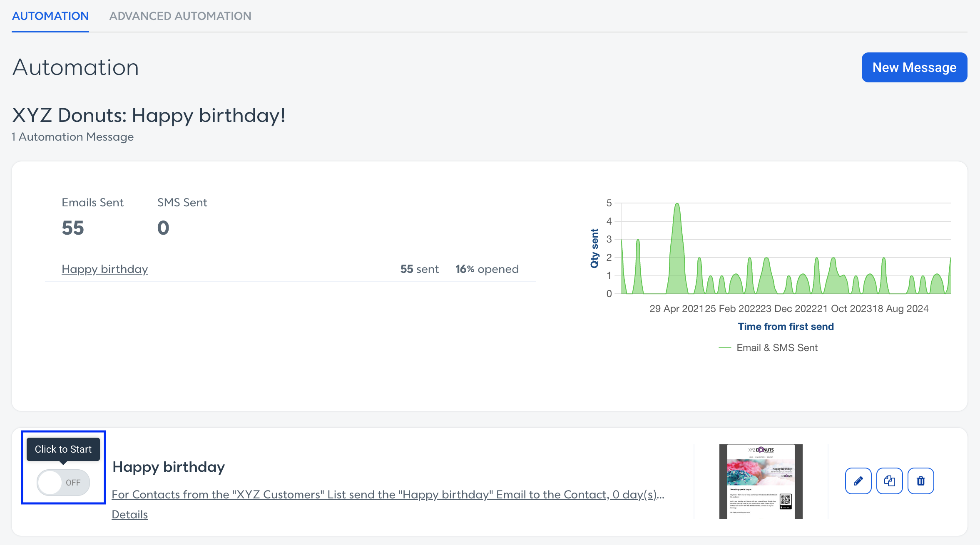Open the Details link
This screenshot has height=545, width=980.
pyautogui.click(x=129, y=515)
